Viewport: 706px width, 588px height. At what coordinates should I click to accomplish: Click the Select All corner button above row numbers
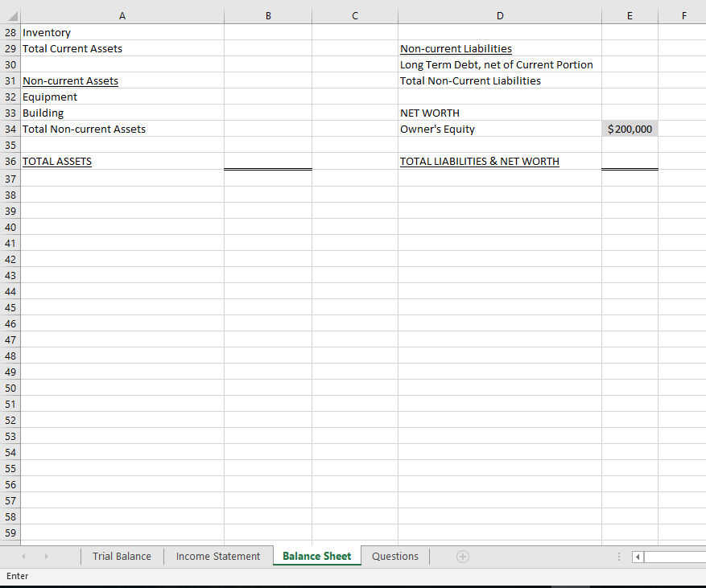(9, 15)
